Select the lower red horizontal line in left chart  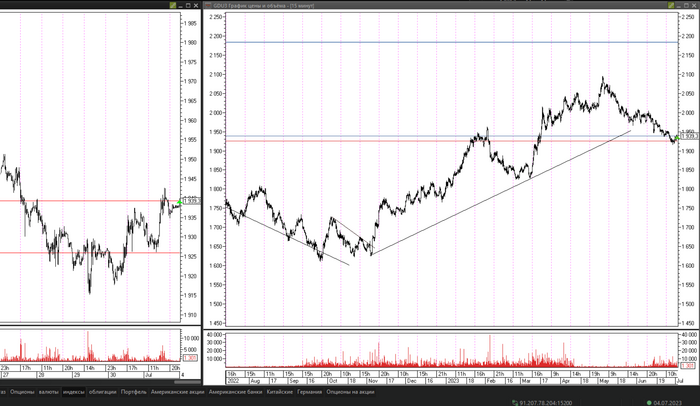[89, 253]
